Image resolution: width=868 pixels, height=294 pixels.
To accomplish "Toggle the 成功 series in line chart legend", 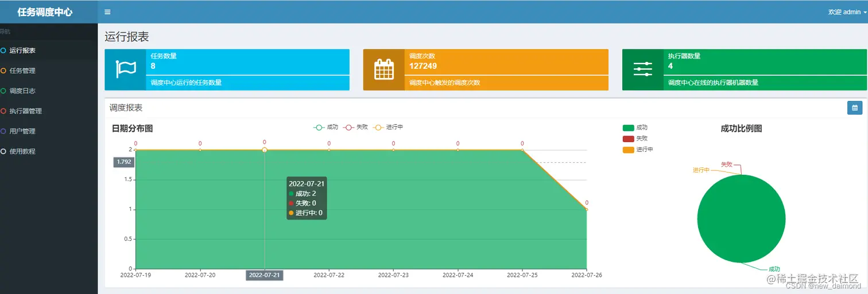I will (325, 127).
